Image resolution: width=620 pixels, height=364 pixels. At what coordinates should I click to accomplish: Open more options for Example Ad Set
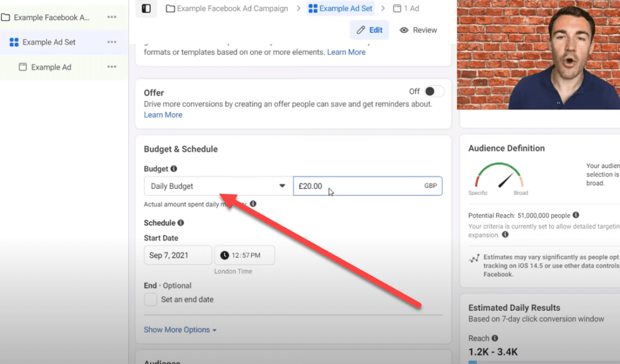112,42
